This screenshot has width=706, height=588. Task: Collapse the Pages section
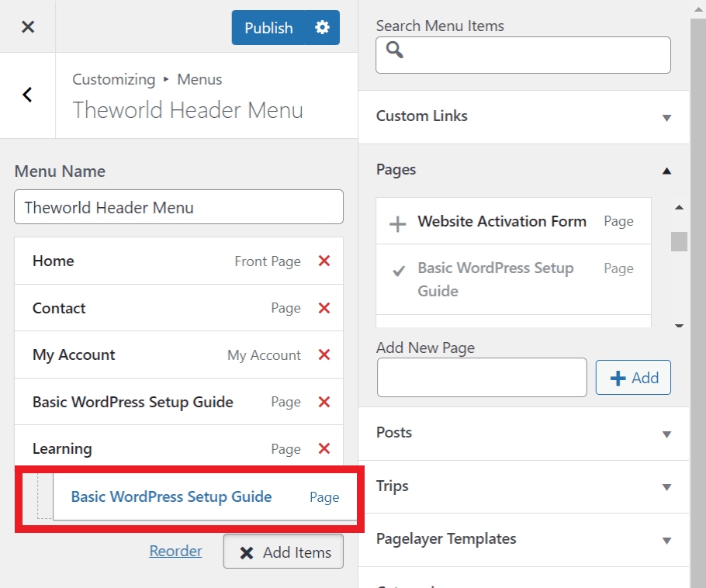(x=666, y=170)
